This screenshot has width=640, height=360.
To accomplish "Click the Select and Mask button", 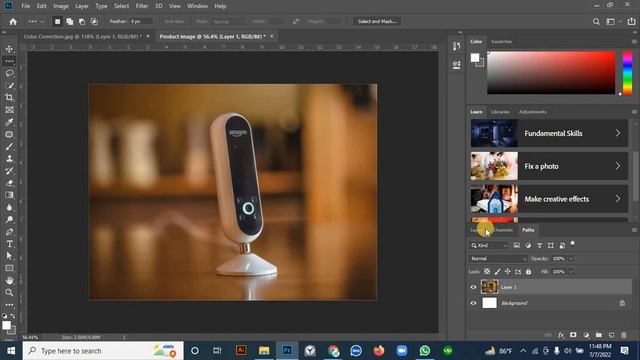I will click(377, 21).
